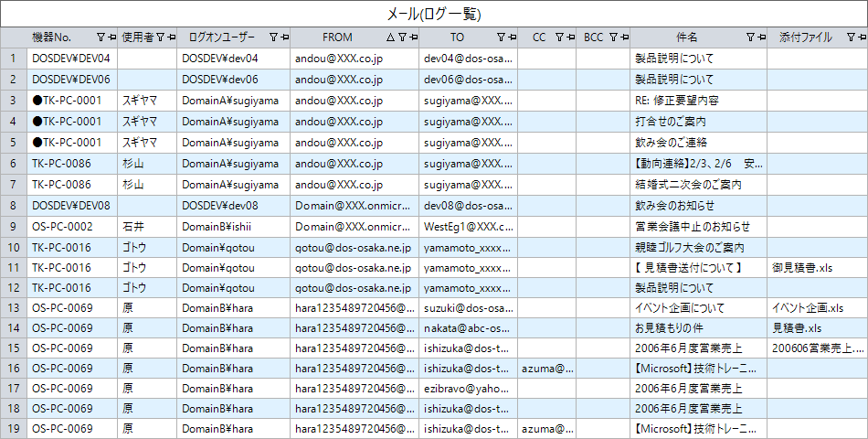Open filter for FROM column
Screen dimensions: 868x439
pos(402,37)
